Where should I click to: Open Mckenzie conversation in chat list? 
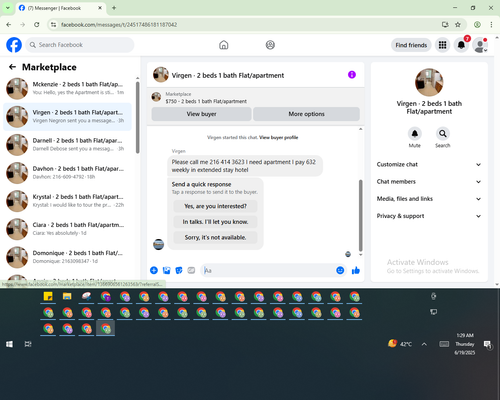coord(67,89)
